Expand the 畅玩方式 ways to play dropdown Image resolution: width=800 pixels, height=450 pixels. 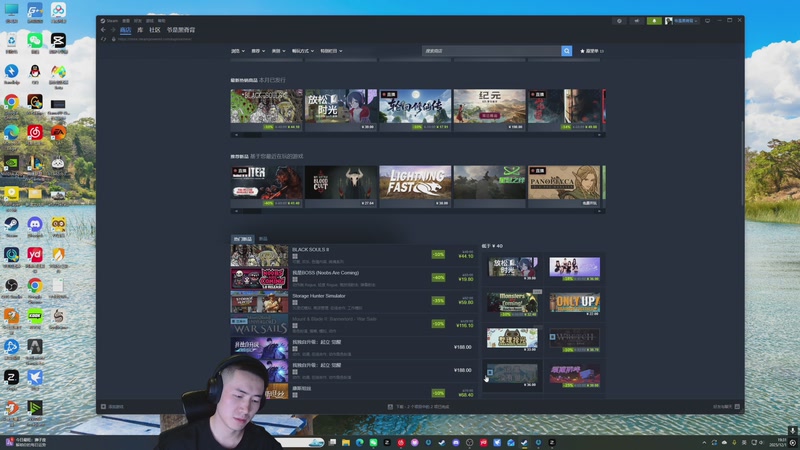tap(303, 51)
